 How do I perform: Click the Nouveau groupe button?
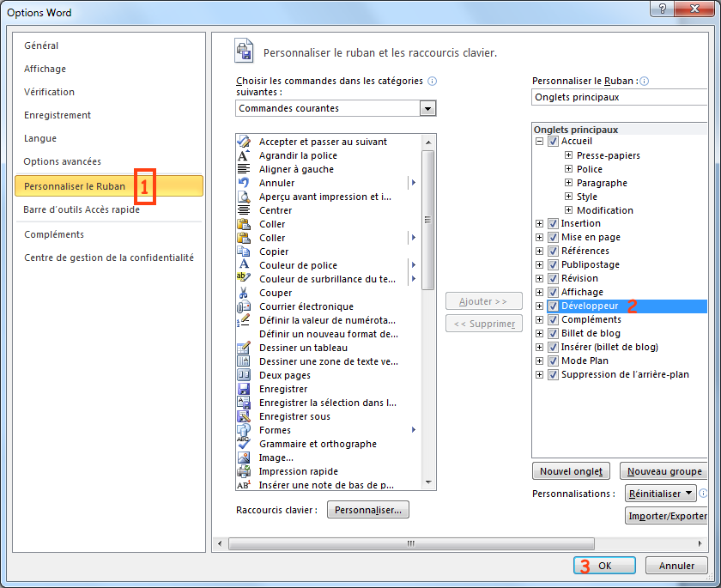(664, 471)
